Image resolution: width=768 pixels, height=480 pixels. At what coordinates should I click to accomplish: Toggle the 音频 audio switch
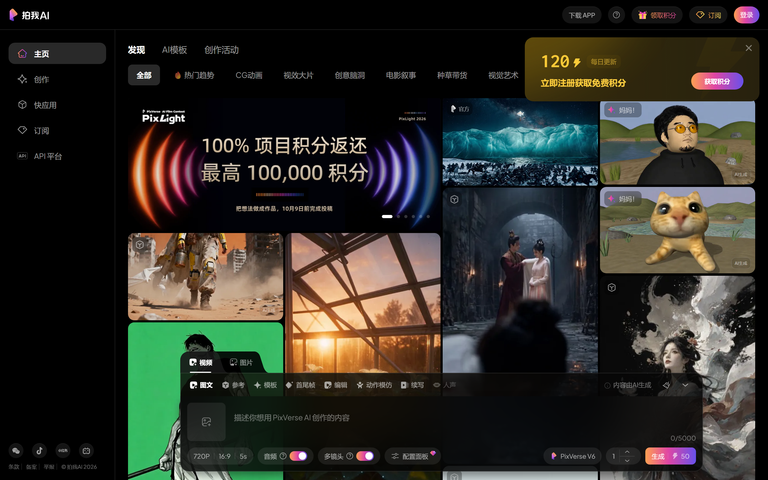[298, 456]
